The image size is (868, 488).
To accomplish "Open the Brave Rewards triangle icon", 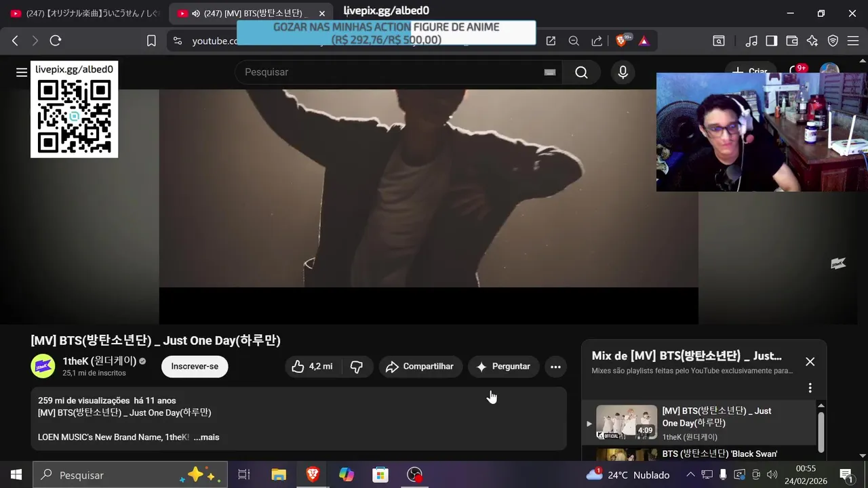I will pos(644,41).
